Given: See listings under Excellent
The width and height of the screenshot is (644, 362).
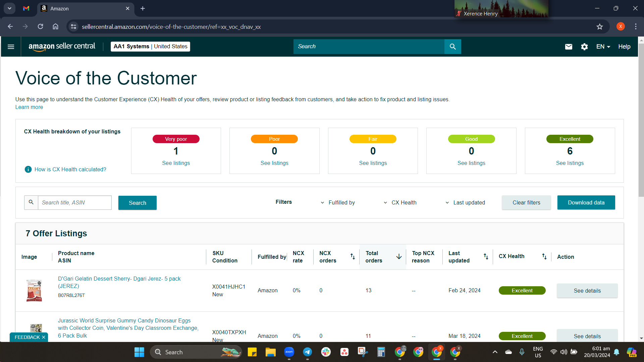Looking at the screenshot, I should (x=570, y=163).
